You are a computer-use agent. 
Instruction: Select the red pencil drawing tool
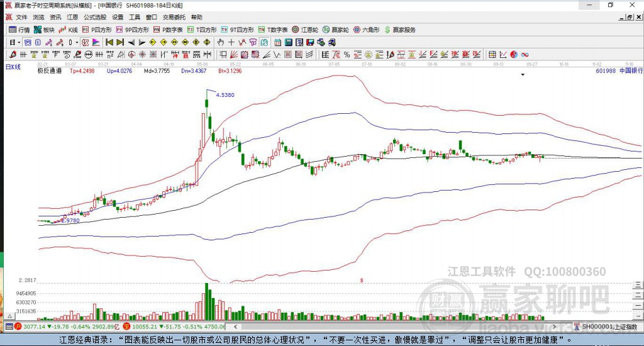13,55
